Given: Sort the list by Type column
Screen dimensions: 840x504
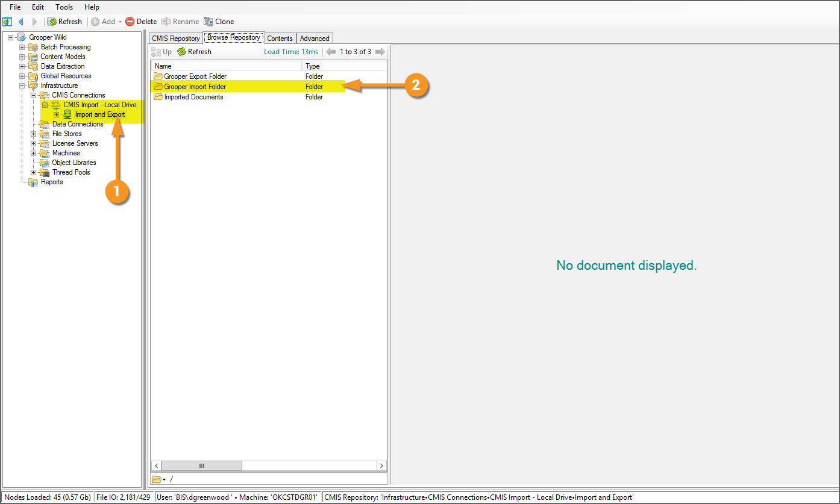Looking at the screenshot, I should point(345,66).
